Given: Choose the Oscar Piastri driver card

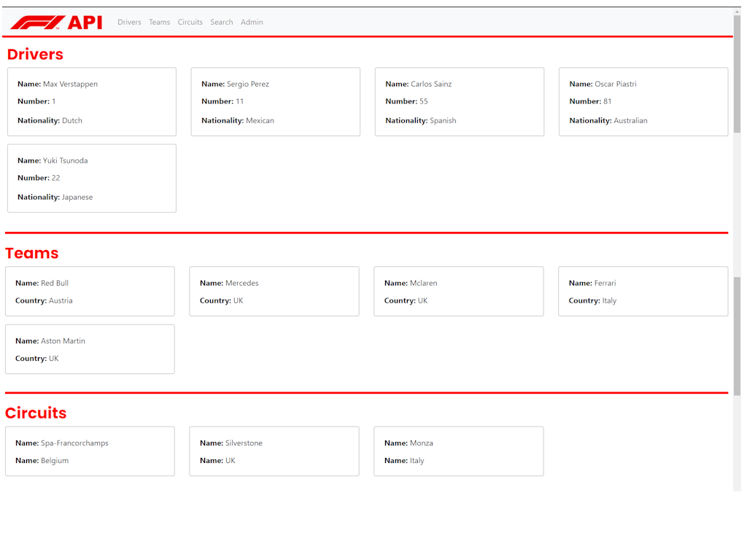Looking at the screenshot, I should [x=643, y=102].
